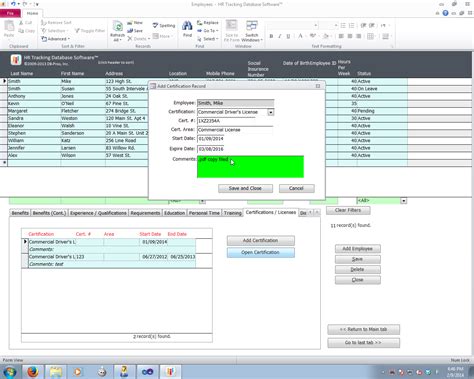
Task: Toggle Bold text formatting
Action: [271, 36]
